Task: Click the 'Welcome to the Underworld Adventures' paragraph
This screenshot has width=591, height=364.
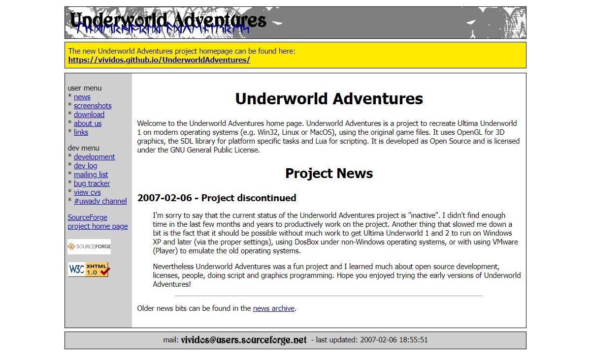Action: pyautogui.click(x=328, y=137)
